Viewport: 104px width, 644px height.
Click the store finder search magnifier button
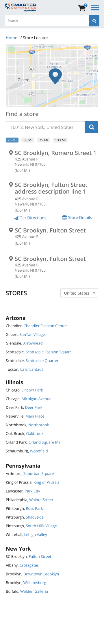(x=92, y=127)
